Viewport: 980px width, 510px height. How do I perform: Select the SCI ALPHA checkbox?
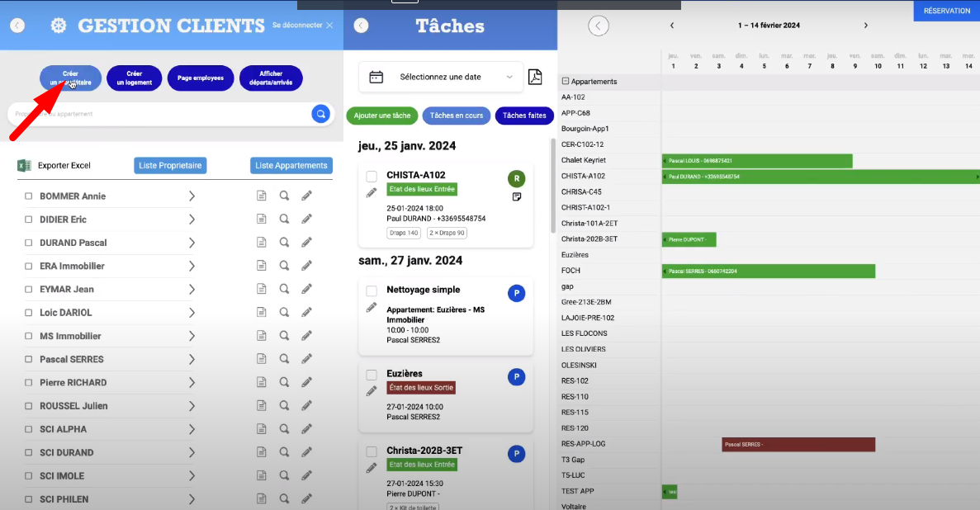tap(28, 429)
